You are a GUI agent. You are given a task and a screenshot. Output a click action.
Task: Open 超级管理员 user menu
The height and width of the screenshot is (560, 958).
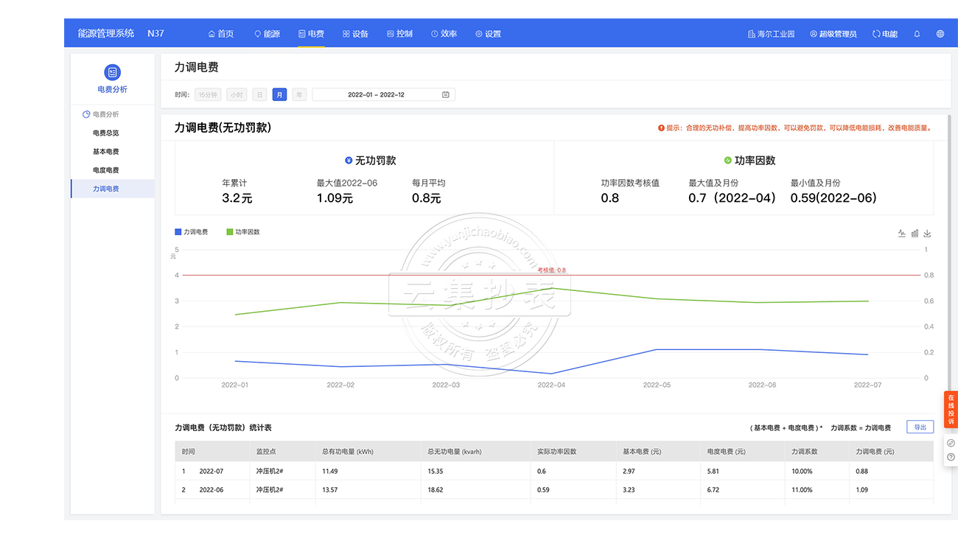[833, 34]
